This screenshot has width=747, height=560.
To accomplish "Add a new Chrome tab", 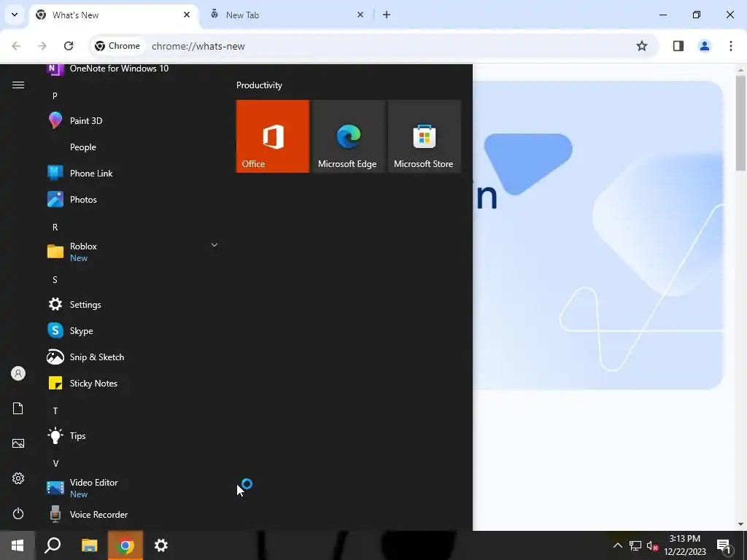I will tap(387, 15).
